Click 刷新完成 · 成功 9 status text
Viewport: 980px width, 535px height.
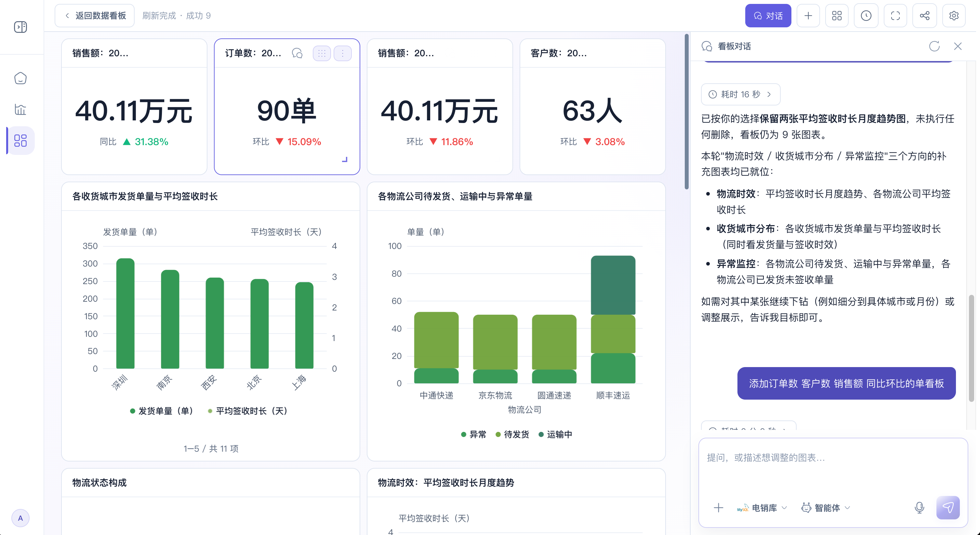[177, 16]
